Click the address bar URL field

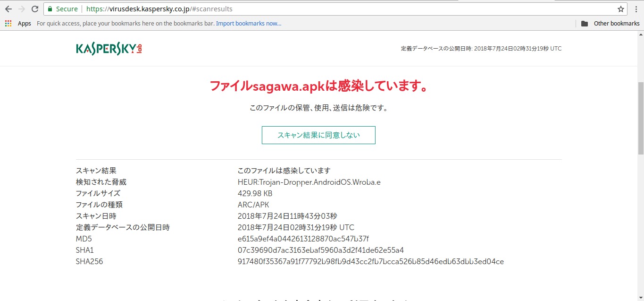pyautogui.click(x=330, y=9)
